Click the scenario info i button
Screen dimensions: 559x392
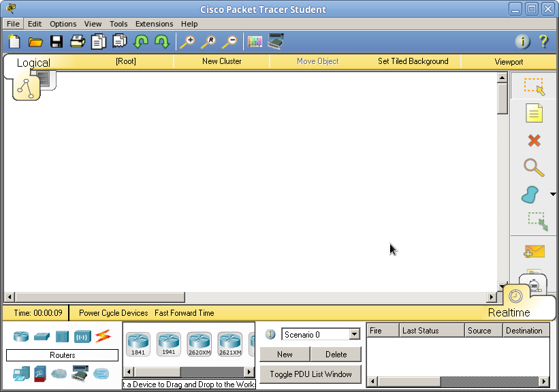pyautogui.click(x=270, y=334)
